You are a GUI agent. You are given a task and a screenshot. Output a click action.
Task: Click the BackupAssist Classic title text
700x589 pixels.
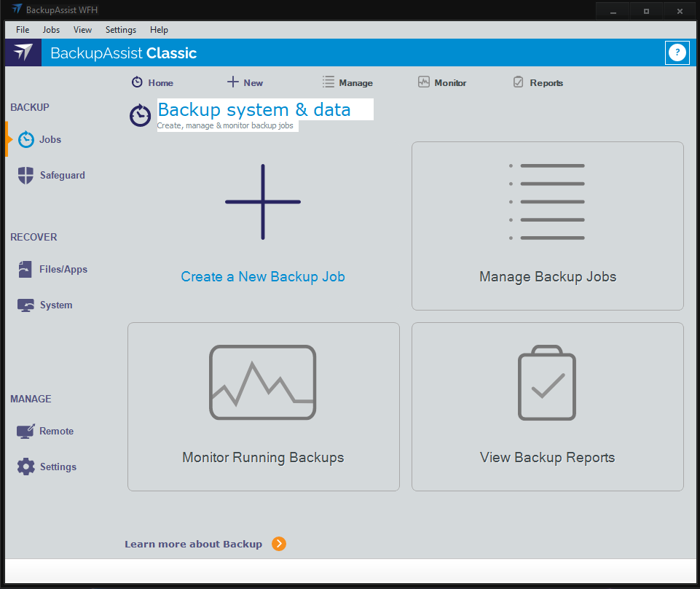tap(124, 52)
